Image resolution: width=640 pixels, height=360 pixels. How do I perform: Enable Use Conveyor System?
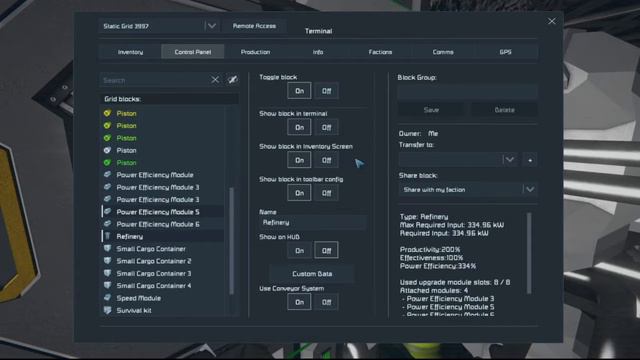(299, 302)
